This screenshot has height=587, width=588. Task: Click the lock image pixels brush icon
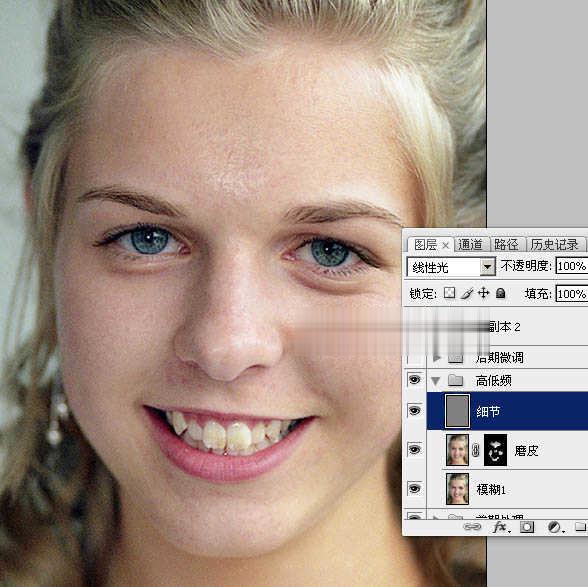click(x=467, y=293)
